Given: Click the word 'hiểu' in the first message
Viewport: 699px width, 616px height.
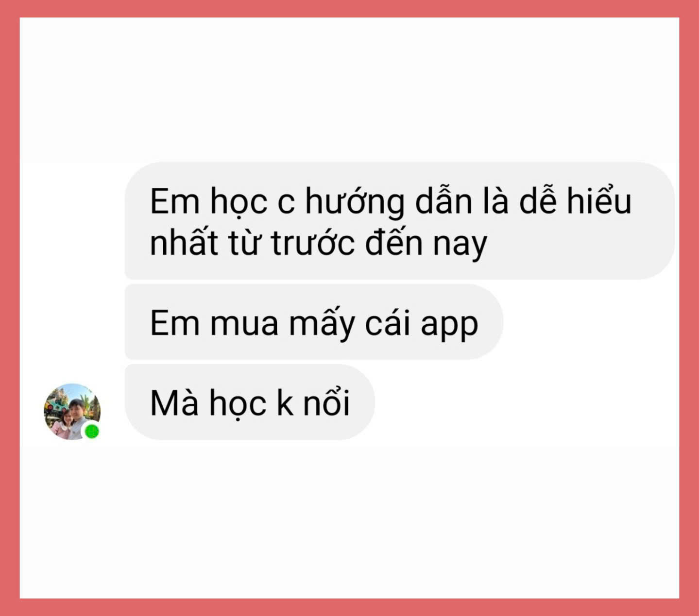Looking at the screenshot, I should 599,201.
